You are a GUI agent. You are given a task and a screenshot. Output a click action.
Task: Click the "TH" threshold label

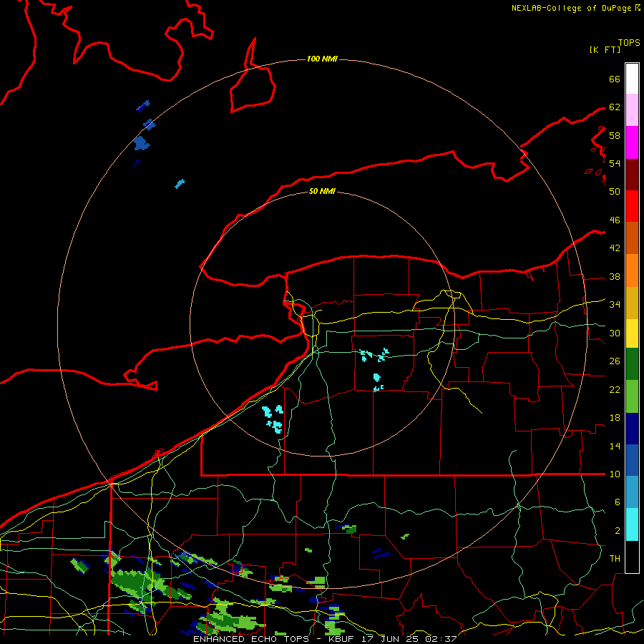pyautogui.click(x=615, y=559)
